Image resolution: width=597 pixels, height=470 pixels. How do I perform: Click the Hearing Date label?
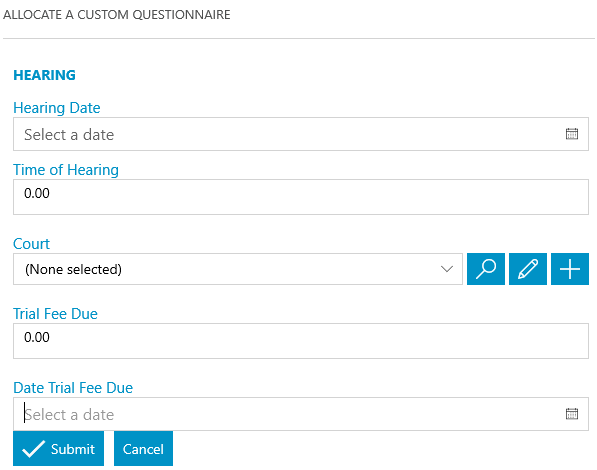[57, 108]
